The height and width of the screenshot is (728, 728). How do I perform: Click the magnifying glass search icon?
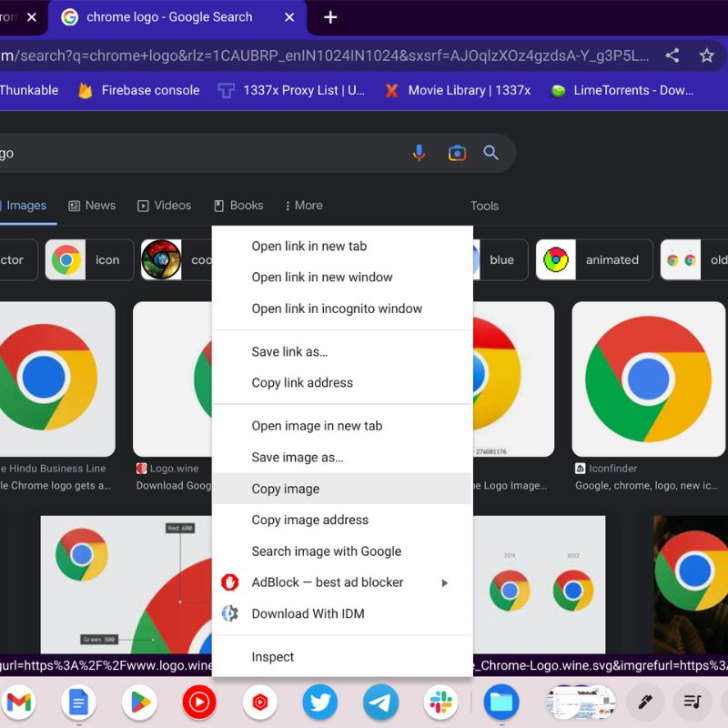491,153
